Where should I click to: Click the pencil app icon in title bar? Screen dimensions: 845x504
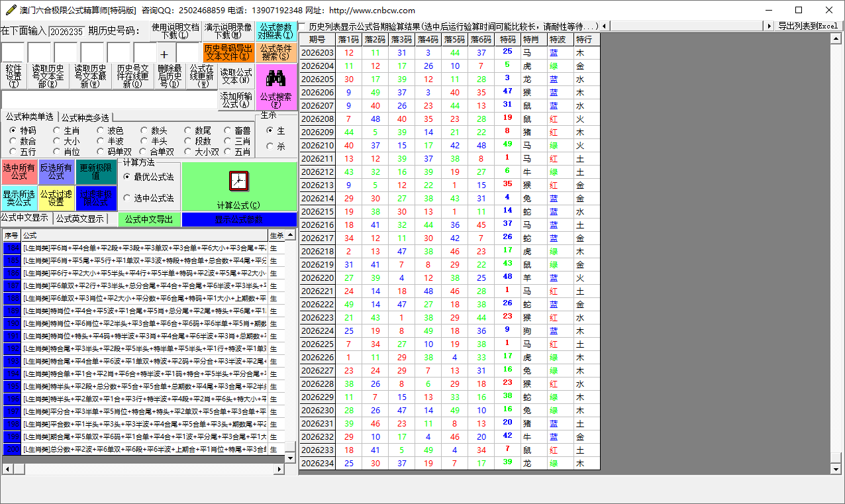pyautogui.click(x=11, y=10)
